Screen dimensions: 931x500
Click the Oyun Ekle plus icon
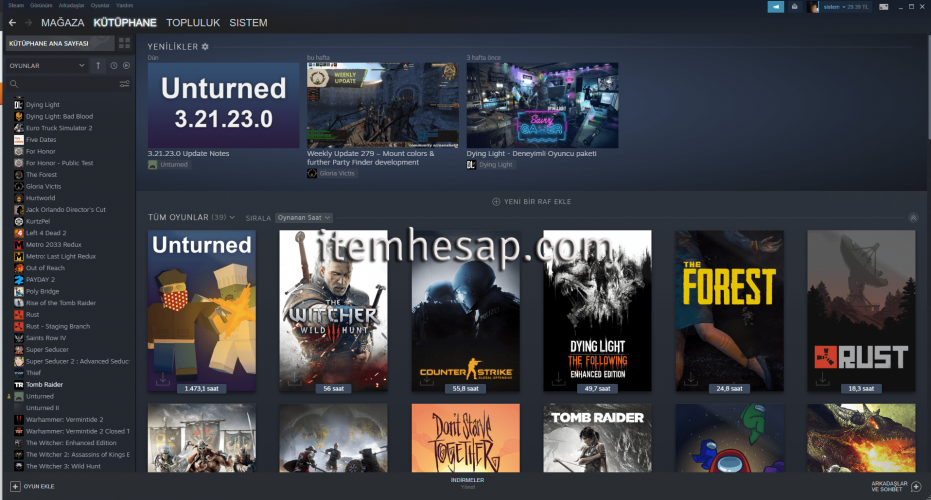[x=15, y=486]
